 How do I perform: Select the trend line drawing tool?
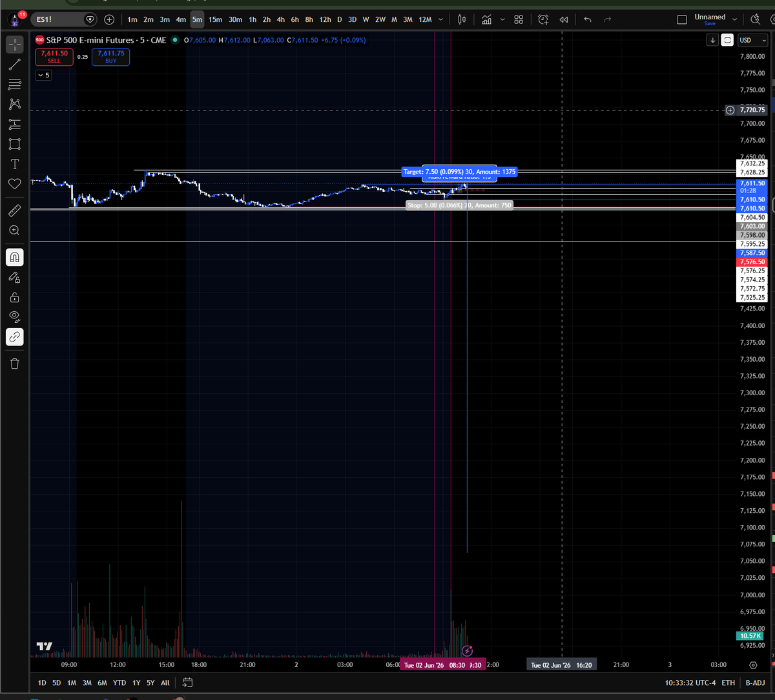(15, 65)
